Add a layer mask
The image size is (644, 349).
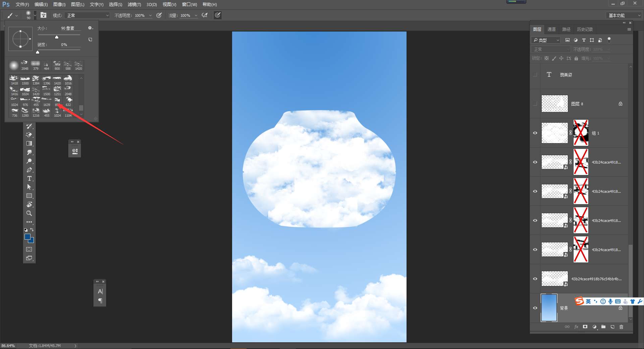click(x=585, y=327)
